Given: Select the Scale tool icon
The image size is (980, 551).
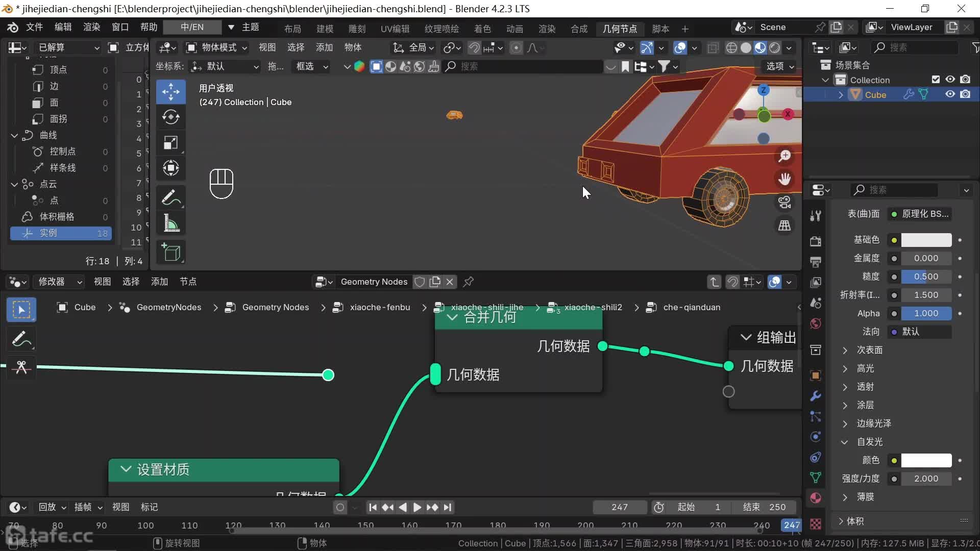Looking at the screenshot, I should pyautogui.click(x=170, y=143).
